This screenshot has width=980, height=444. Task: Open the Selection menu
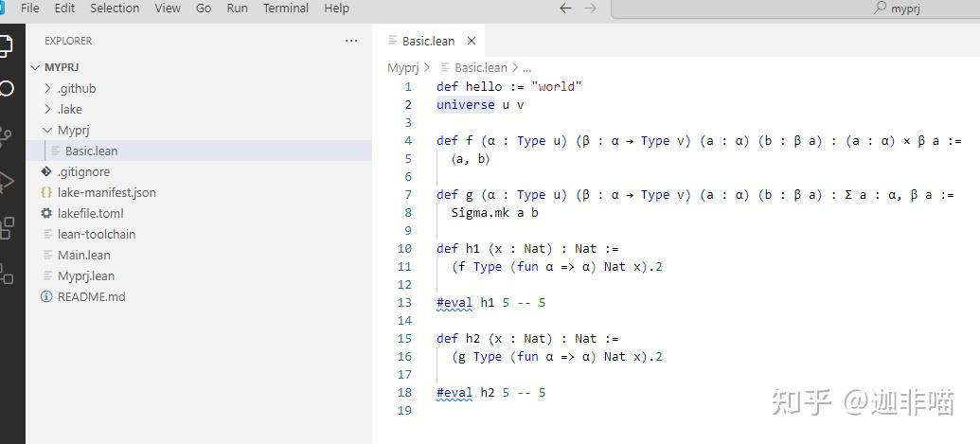115,9
